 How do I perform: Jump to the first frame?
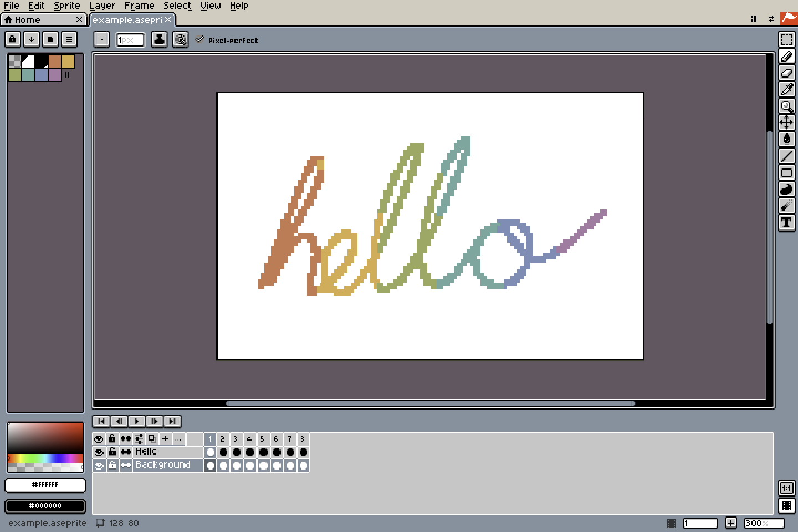[x=101, y=421]
